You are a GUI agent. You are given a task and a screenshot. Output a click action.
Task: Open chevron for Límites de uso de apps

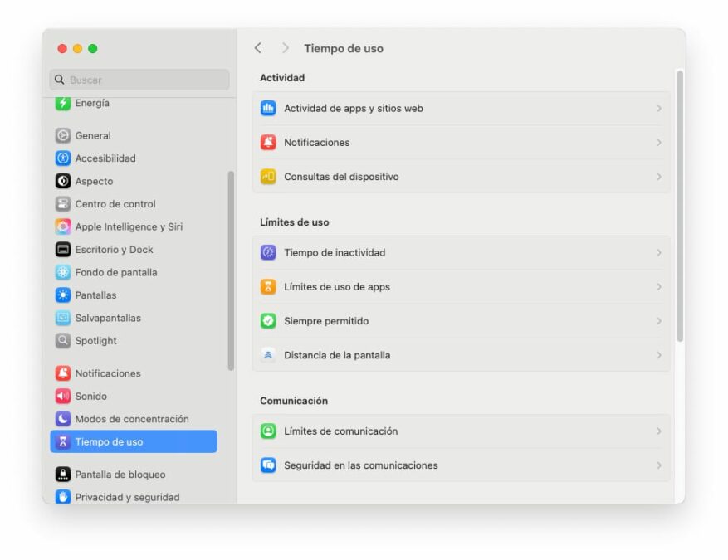pyautogui.click(x=659, y=287)
